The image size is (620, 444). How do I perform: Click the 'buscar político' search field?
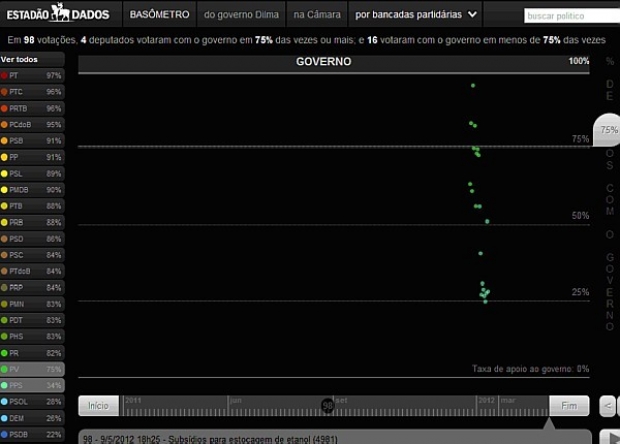(570, 16)
